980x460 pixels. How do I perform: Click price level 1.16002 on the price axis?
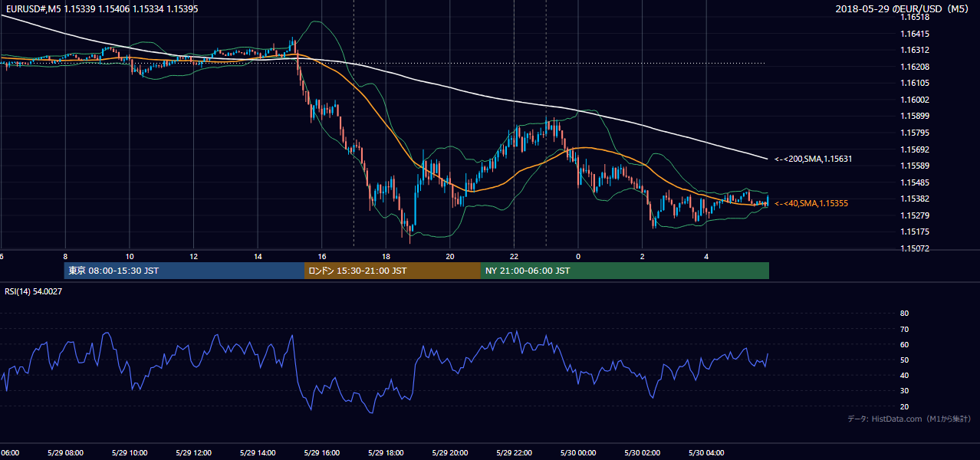click(915, 100)
